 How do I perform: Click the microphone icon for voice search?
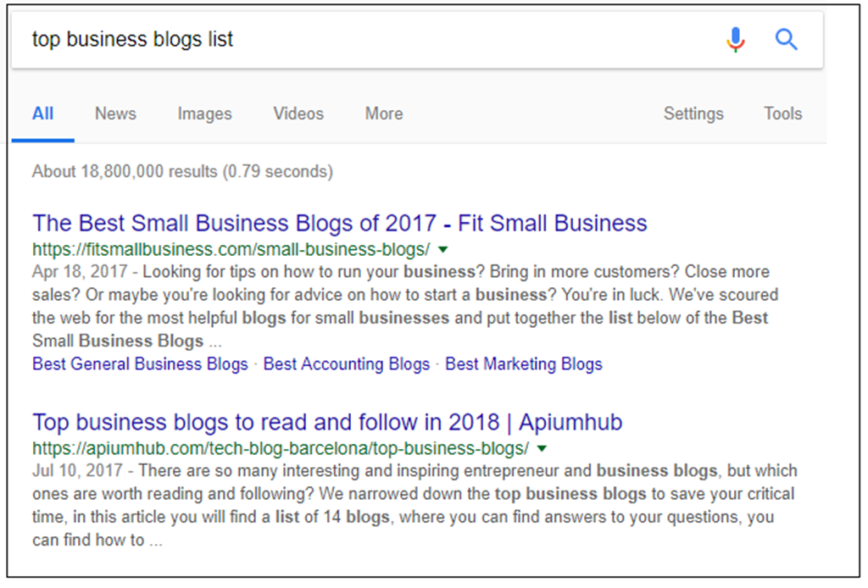pos(735,39)
